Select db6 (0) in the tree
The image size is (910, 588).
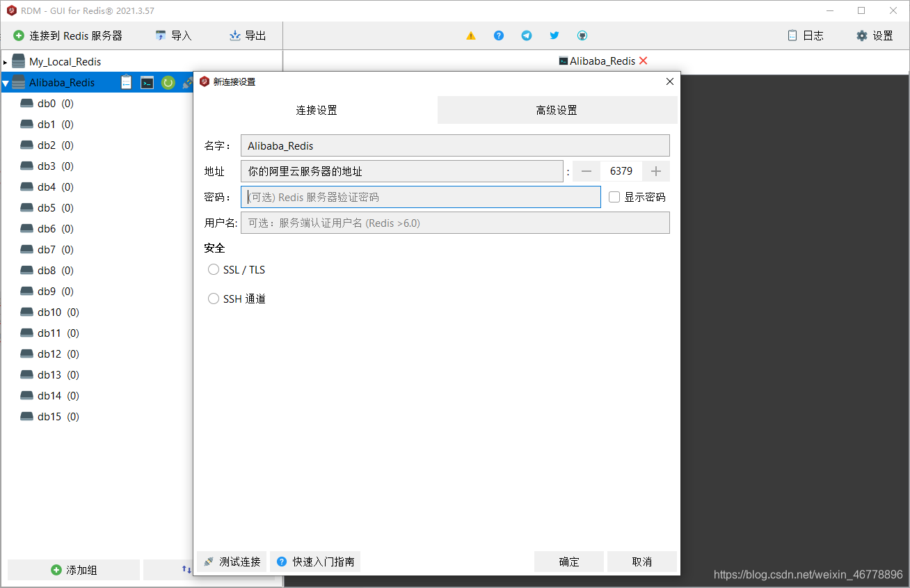56,229
